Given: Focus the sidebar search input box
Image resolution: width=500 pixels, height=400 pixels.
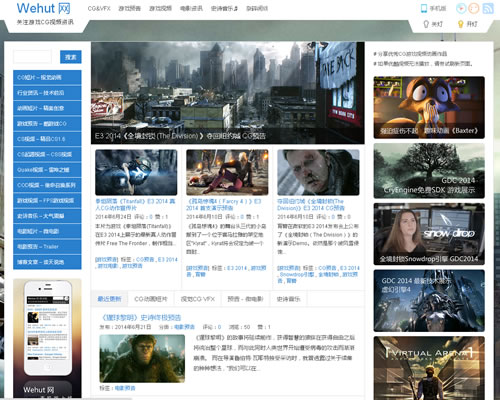Looking at the screenshot, I should [x=32, y=57].
